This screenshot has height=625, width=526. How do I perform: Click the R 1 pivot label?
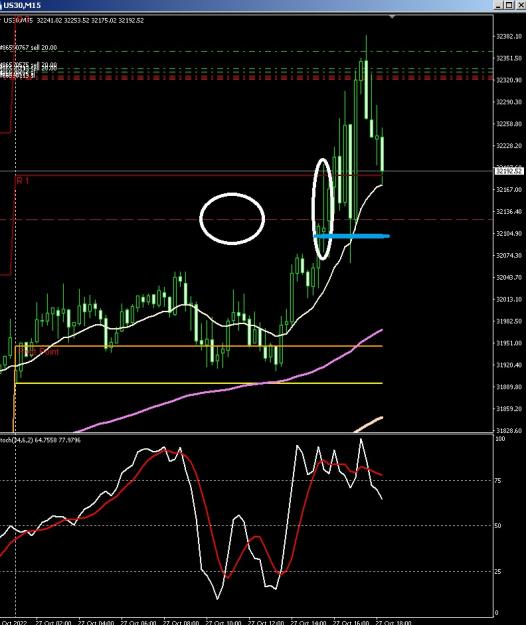click(23, 181)
